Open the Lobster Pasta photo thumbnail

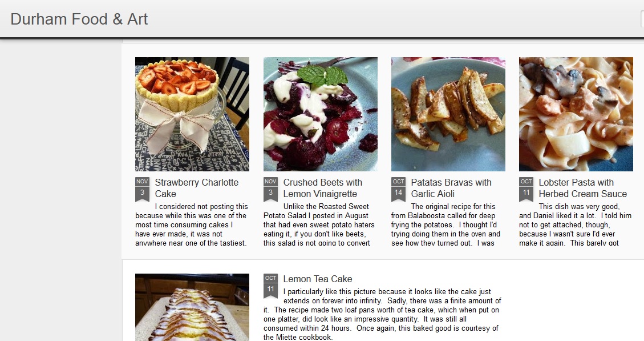point(576,114)
